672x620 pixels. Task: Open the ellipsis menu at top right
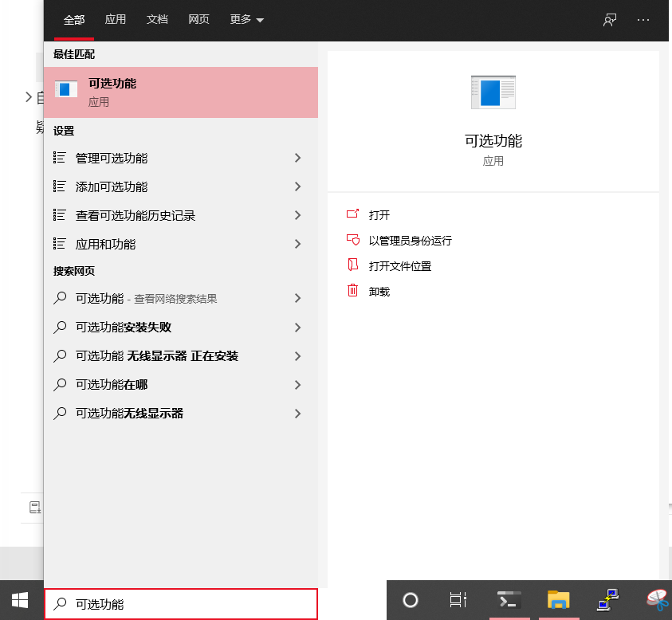click(x=643, y=19)
